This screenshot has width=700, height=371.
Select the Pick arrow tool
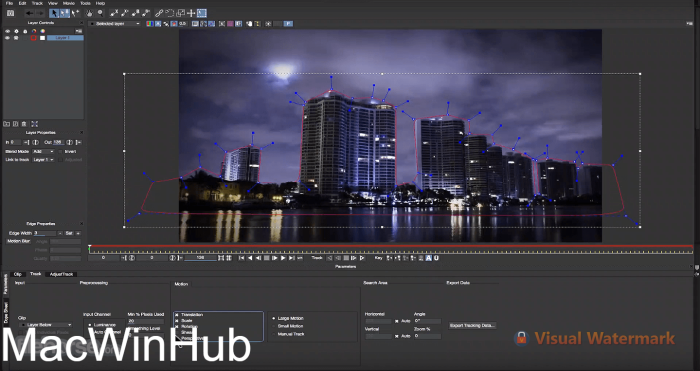point(54,13)
